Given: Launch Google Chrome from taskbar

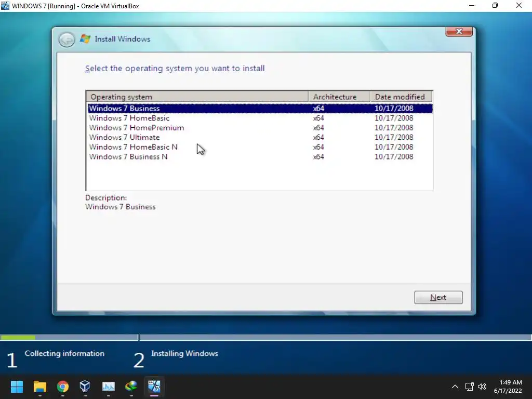Looking at the screenshot, I should [63, 387].
